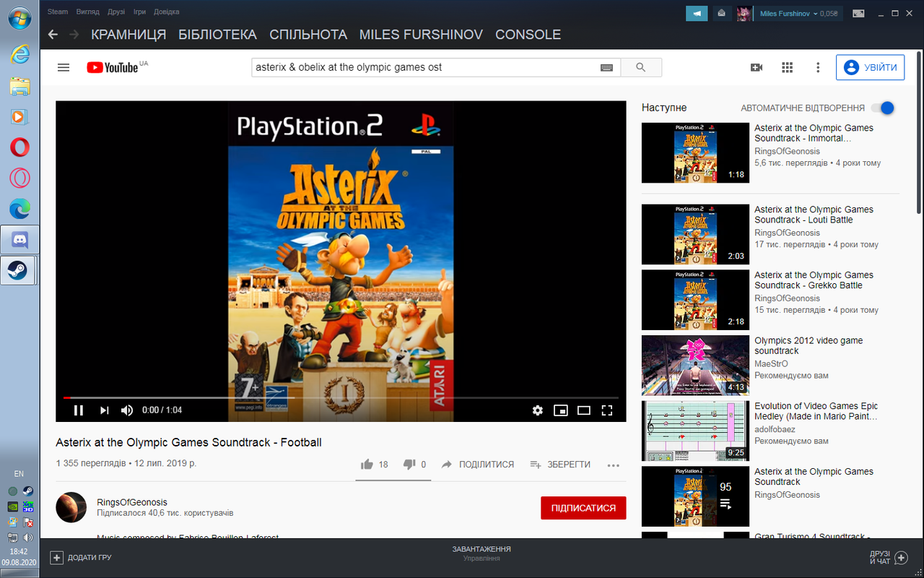Launch Internet Explorer from taskbar

click(19, 53)
